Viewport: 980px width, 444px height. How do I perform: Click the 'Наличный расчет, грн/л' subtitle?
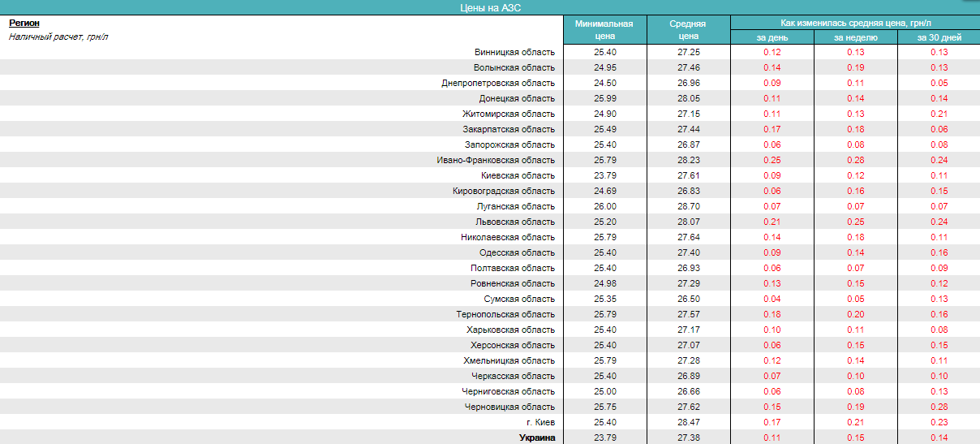[x=58, y=37]
